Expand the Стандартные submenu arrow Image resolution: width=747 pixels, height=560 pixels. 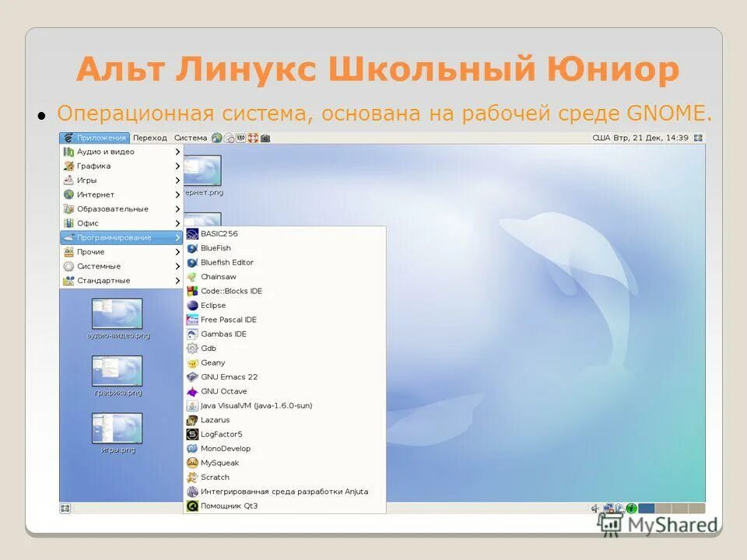click(177, 280)
